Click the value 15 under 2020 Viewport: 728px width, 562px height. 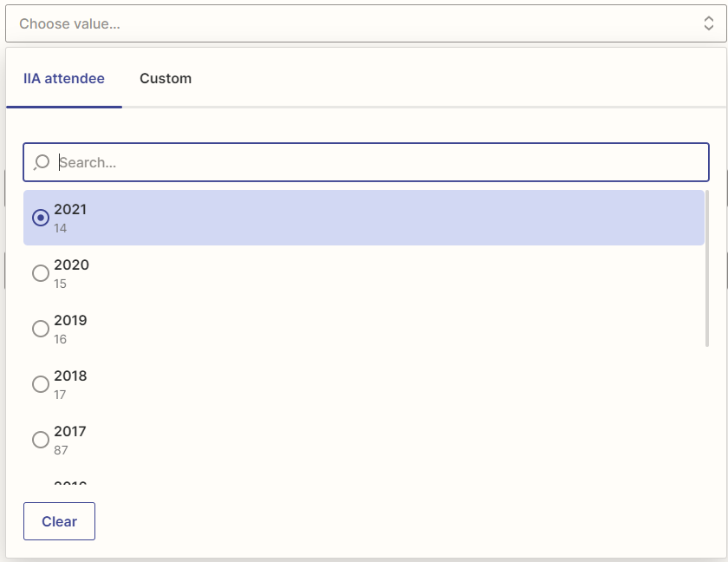tap(61, 284)
